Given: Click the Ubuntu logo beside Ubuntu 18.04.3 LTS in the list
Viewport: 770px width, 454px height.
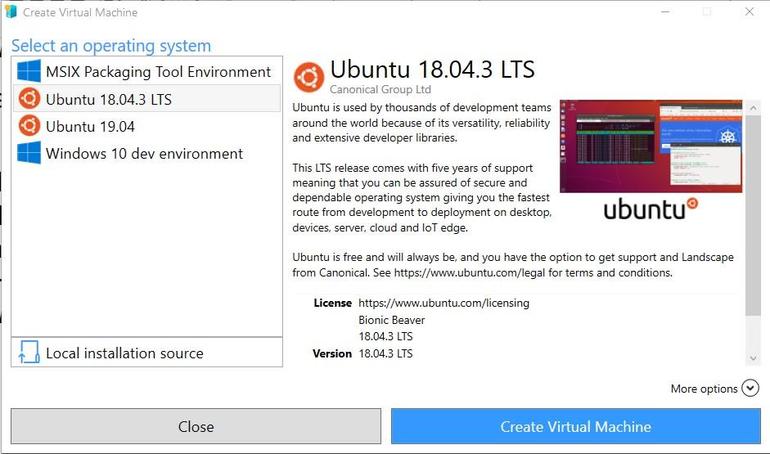Looking at the screenshot, I should pos(29,99).
